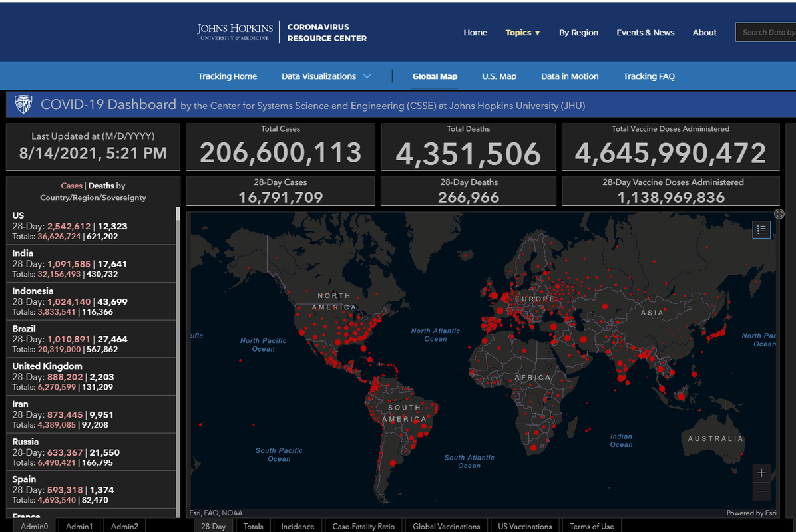
Task: Click Powered by Esri attribution
Action: coord(751,513)
